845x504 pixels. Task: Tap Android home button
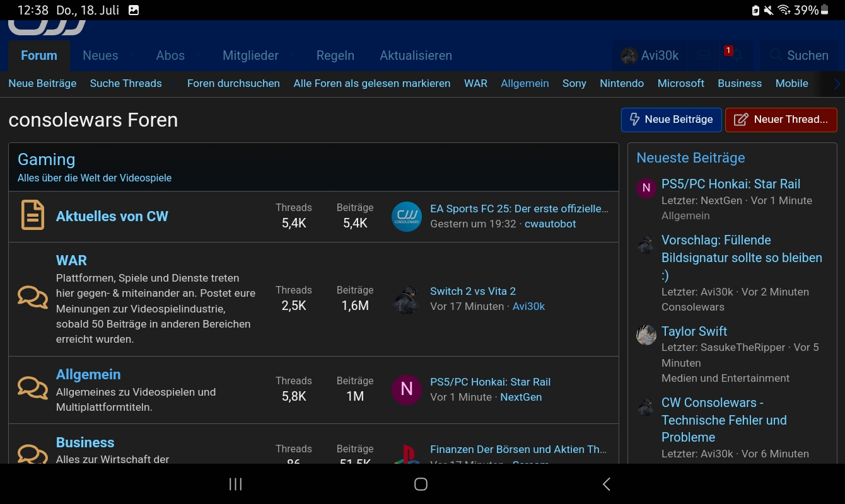[421, 484]
